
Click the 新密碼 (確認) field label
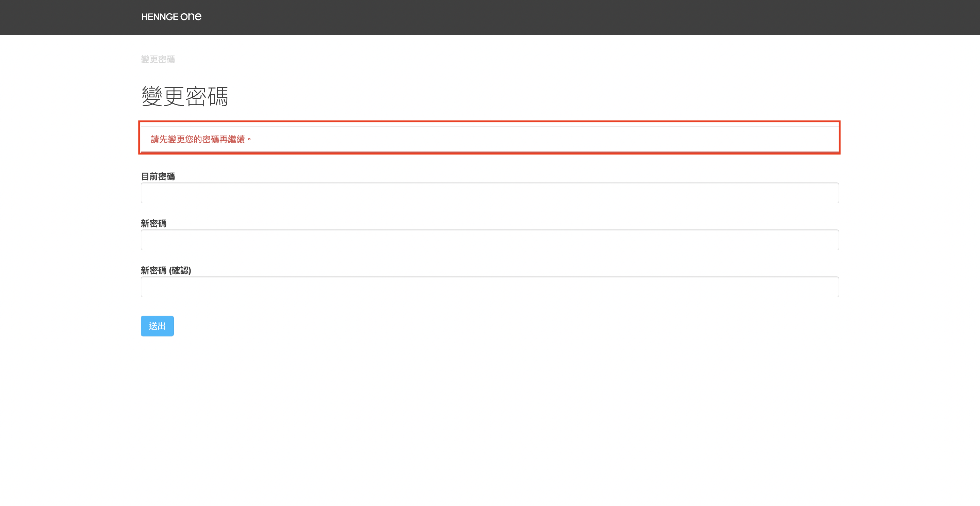pos(166,270)
